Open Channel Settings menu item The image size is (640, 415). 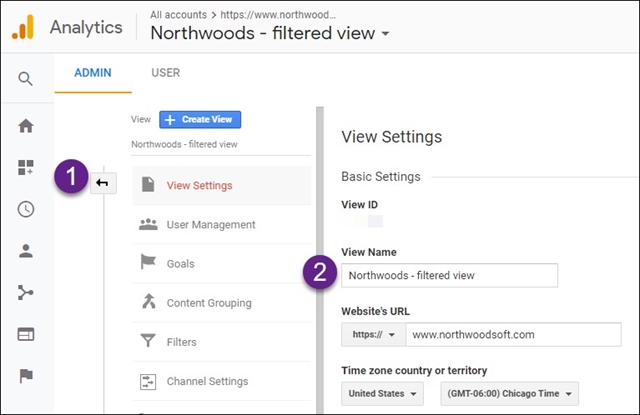(x=222, y=381)
